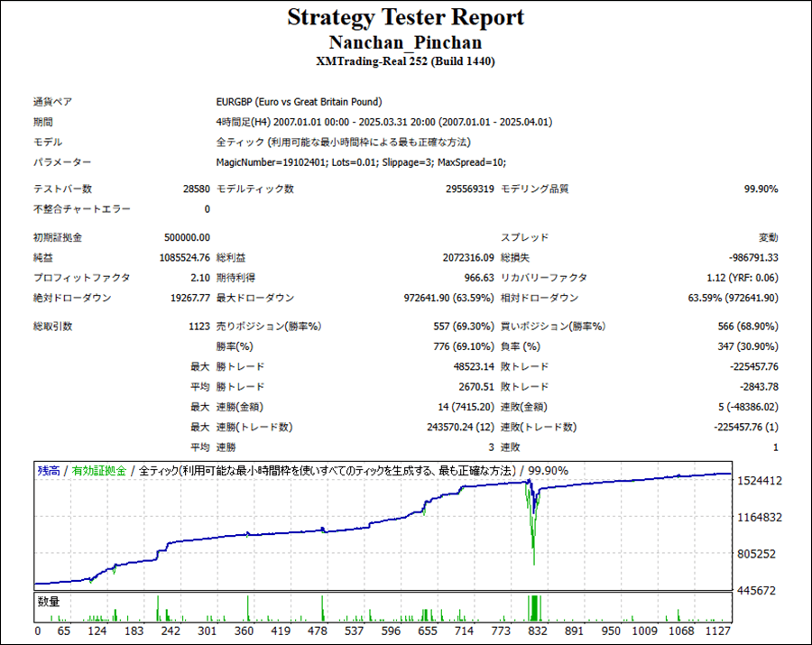The width and height of the screenshot is (812, 645).
Task: Click the '絶対ドローダウン' label
Action: pyautogui.click(x=72, y=299)
